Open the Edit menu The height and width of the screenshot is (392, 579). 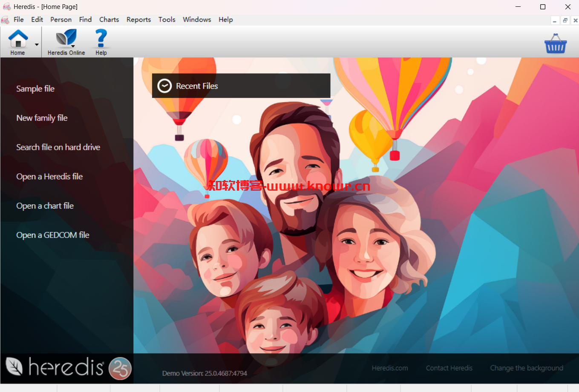(x=37, y=20)
